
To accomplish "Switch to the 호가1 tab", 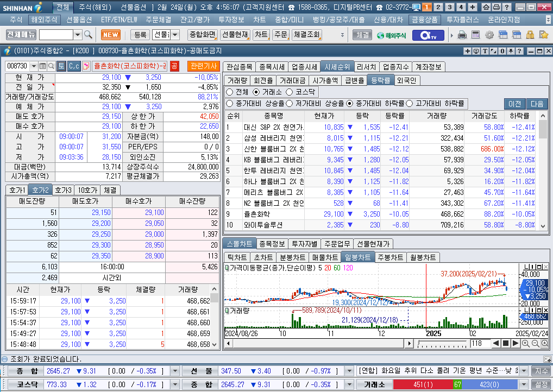I will pyautogui.click(x=17, y=190).
